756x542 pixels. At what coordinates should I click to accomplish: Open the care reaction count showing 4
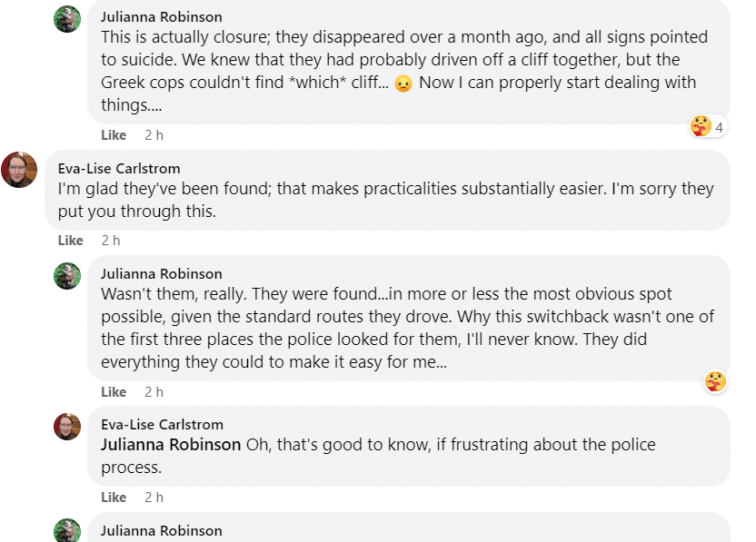707,127
